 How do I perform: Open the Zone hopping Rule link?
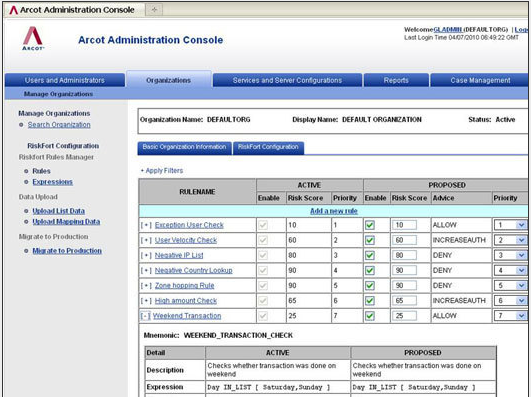(x=185, y=286)
